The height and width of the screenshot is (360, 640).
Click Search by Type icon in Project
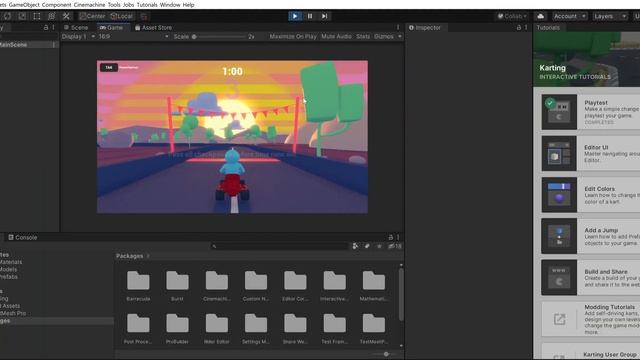[355, 246]
